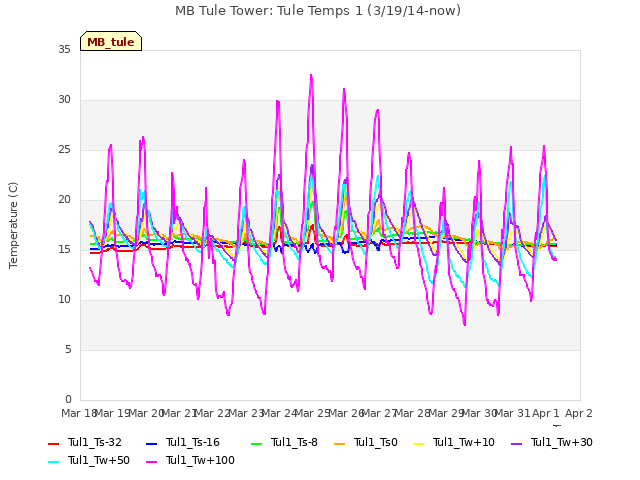Screen dimensions: 640x480
Task: Click the 5 y-axis tick label
Action: click(x=68, y=349)
